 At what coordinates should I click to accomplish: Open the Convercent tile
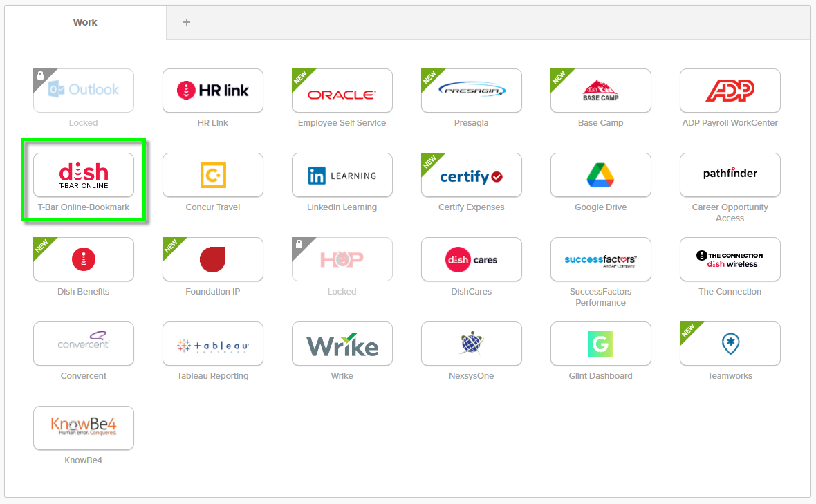[x=83, y=344]
